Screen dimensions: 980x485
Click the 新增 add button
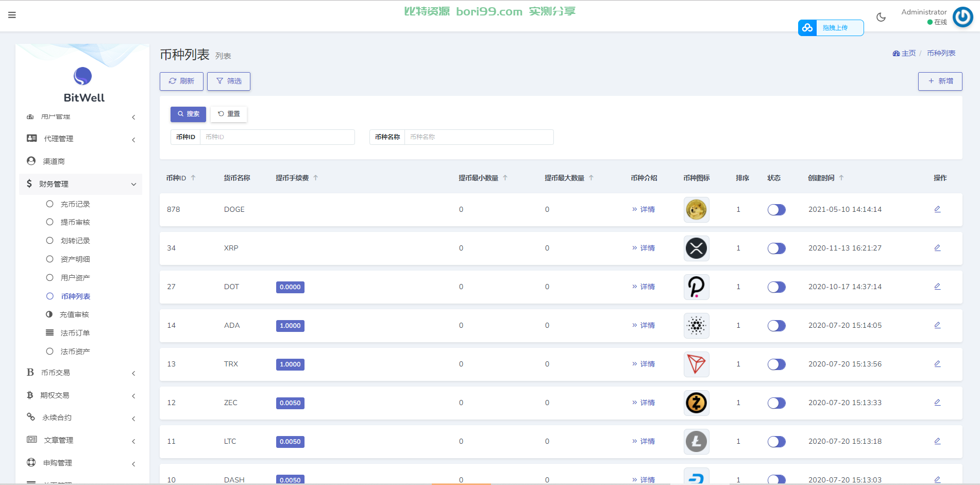(x=940, y=81)
